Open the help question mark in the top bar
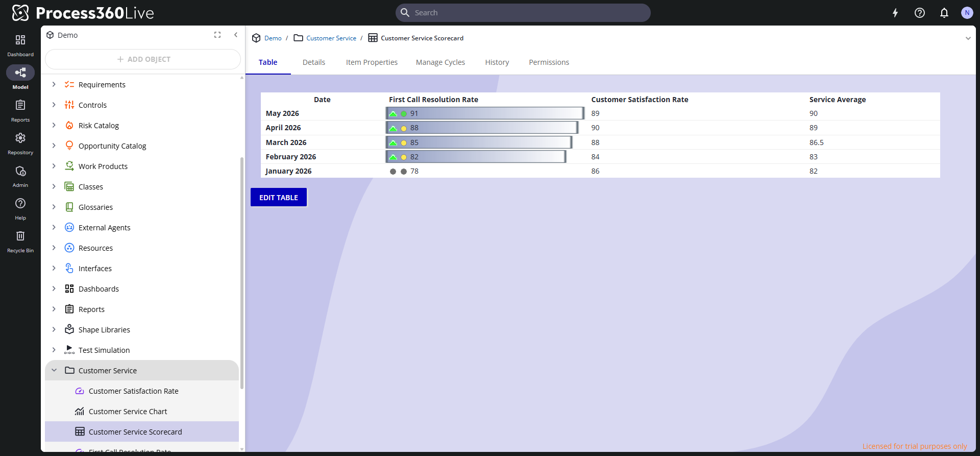This screenshot has height=456, width=980. (x=920, y=13)
